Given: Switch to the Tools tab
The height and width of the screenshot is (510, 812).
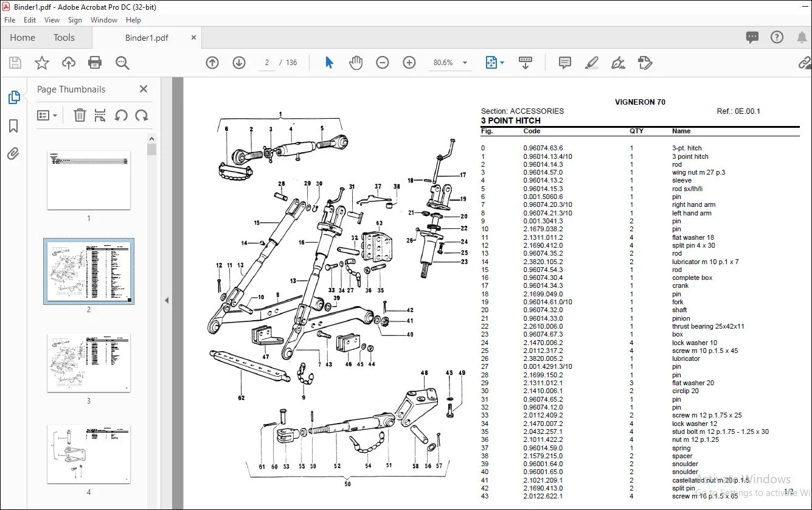Looking at the screenshot, I should coord(64,38).
